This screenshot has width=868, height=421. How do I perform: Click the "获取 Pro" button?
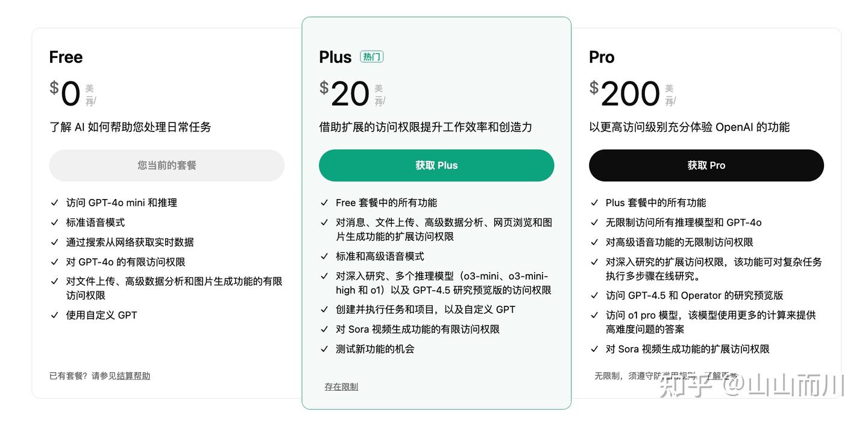click(706, 165)
